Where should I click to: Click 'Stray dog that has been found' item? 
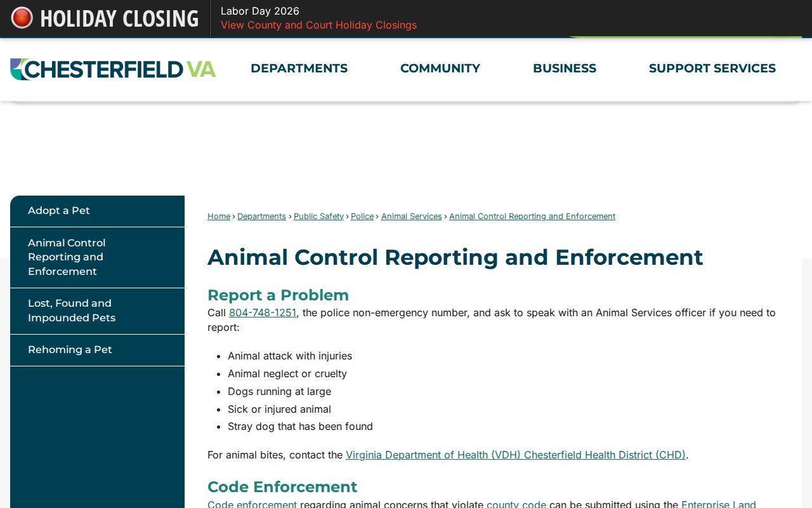(x=300, y=427)
